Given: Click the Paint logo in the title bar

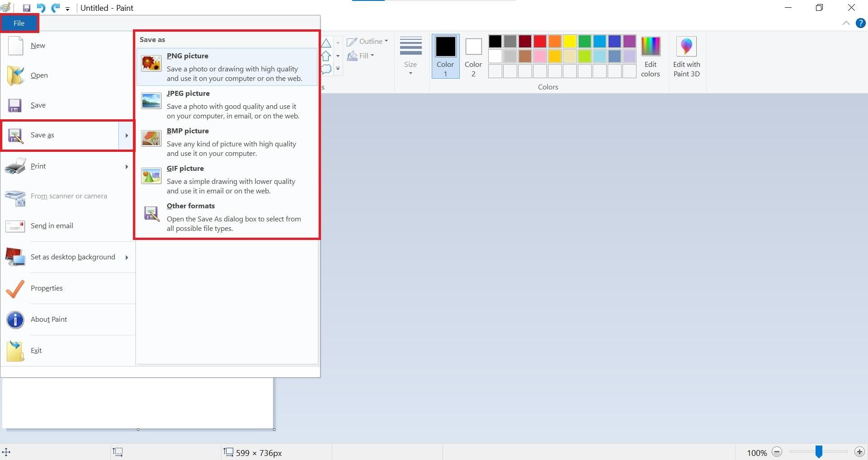Looking at the screenshot, I should (x=5, y=8).
